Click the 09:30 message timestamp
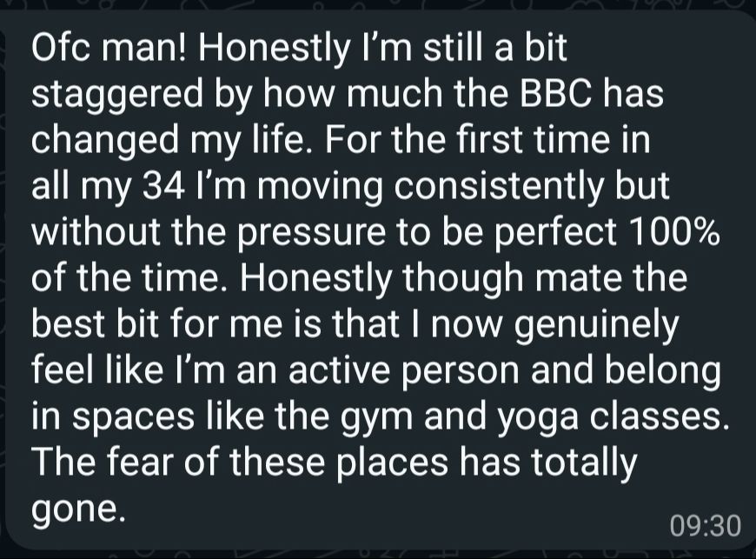Image resolution: width=756 pixels, height=559 pixels. [705, 526]
